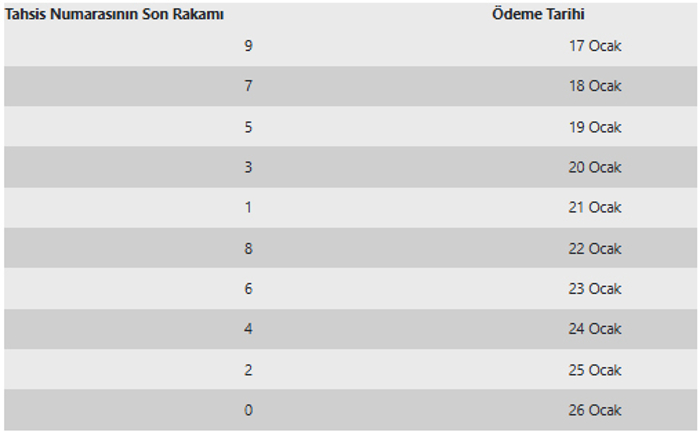Viewport: 700px width, 432px height.
Task: Click the "26 Ocak" payment date
Action: [595, 410]
